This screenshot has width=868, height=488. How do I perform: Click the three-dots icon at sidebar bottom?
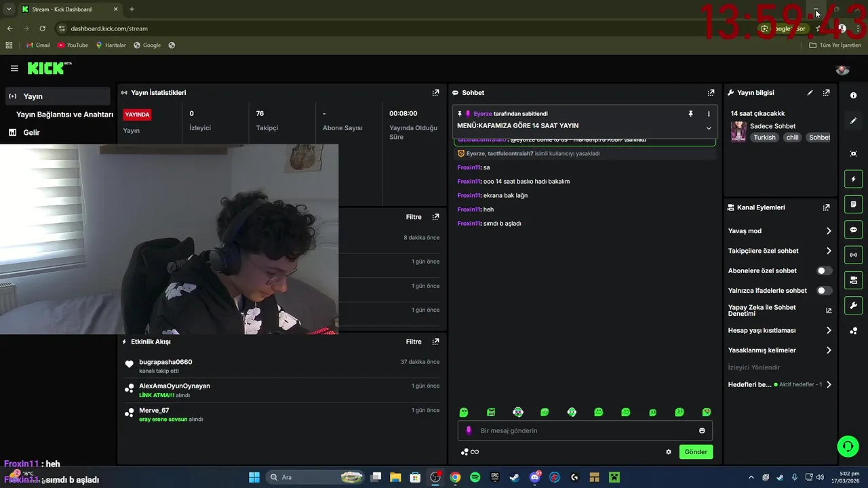[x=853, y=331]
